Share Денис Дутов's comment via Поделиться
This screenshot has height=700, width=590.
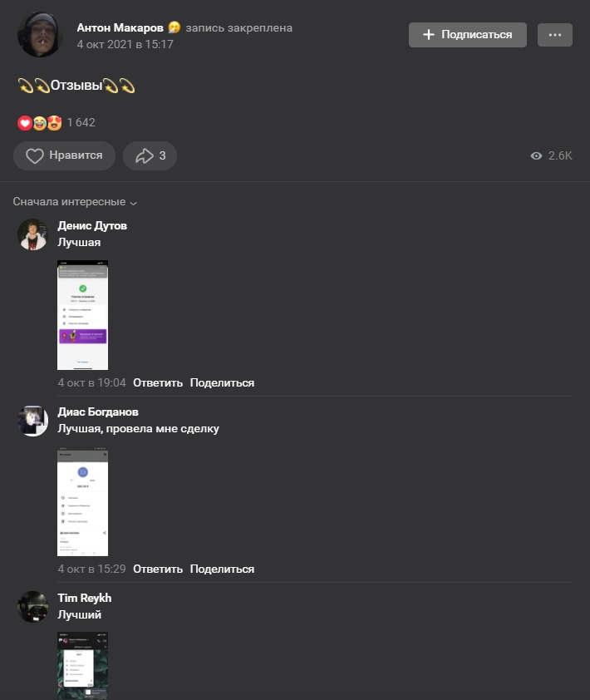pyautogui.click(x=222, y=383)
